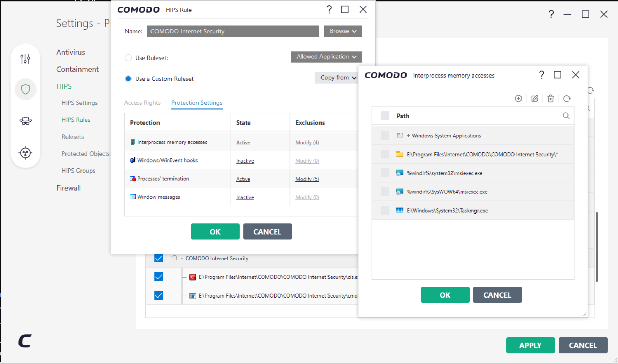Toggle the select-all checkbox beside Path
The width and height of the screenshot is (618, 364).
coord(385,116)
